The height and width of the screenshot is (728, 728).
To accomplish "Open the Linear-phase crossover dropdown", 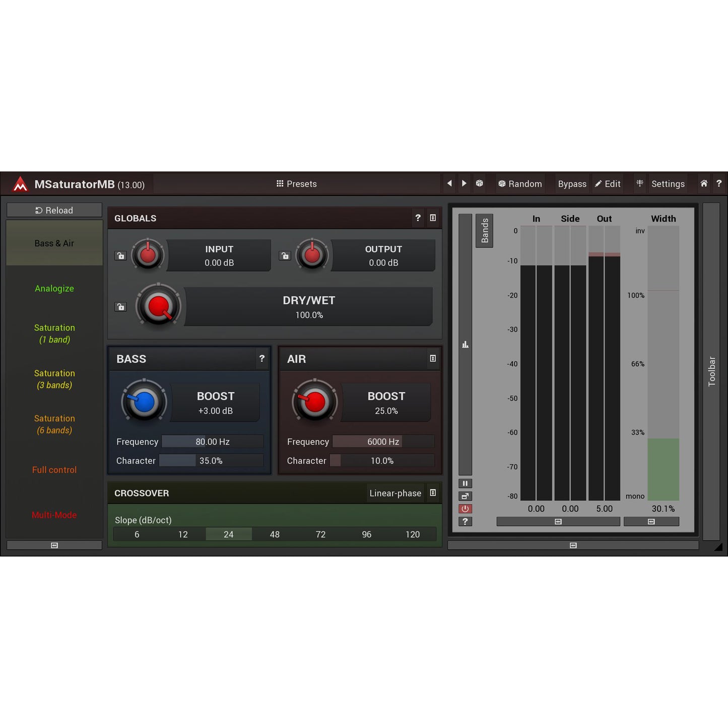I will pyautogui.click(x=395, y=493).
